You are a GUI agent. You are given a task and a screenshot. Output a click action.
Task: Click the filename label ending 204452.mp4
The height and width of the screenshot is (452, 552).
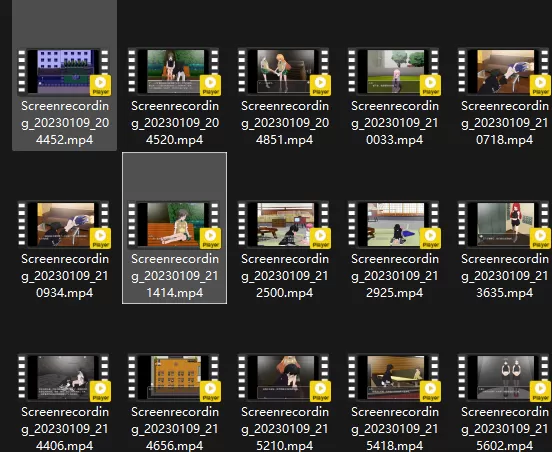(65, 123)
